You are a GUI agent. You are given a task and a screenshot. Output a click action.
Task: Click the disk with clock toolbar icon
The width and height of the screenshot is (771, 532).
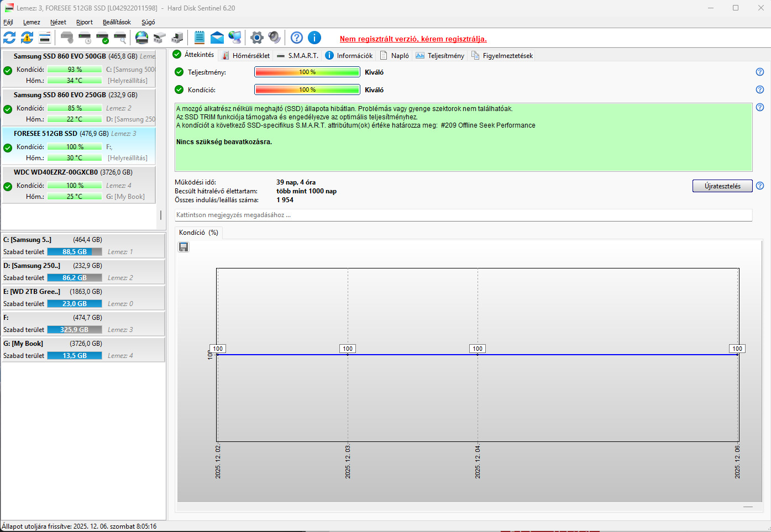click(85, 38)
